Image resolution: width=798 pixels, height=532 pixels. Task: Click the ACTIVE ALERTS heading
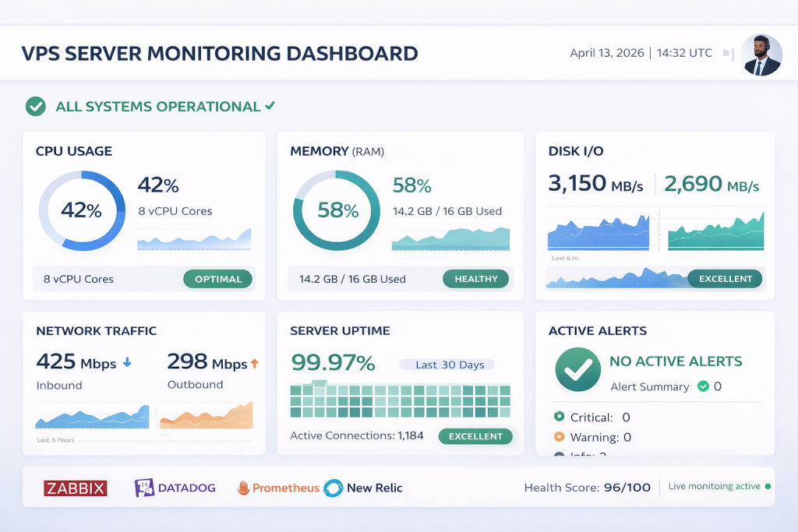click(598, 330)
